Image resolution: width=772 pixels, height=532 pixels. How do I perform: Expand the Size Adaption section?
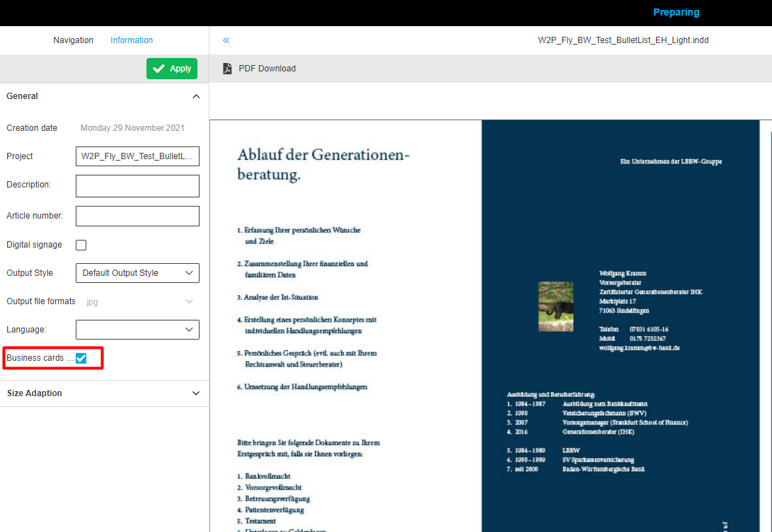pyautogui.click(x=196, y=393)
